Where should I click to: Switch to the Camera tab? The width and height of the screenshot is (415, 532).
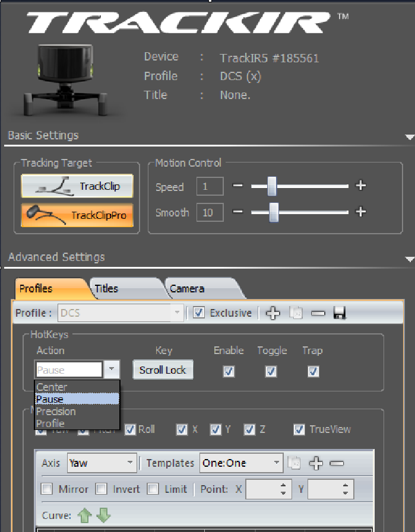(204, 288)
